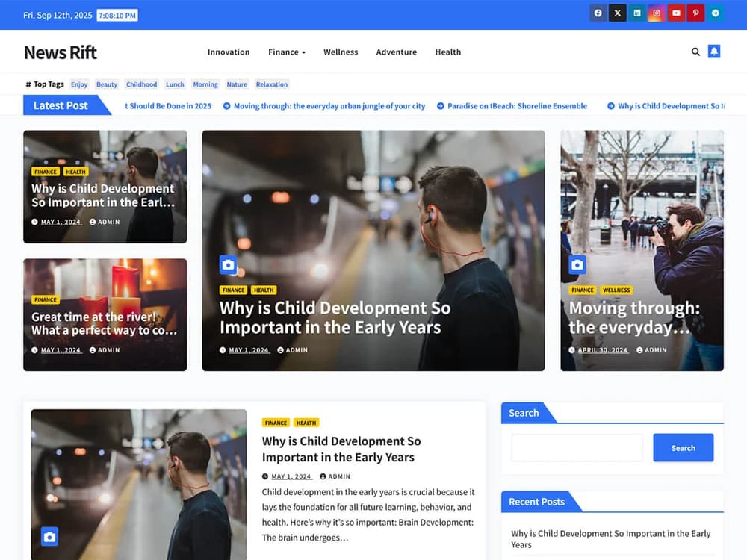Open the Relaxation tag link
This screenshot has width=747, height=560.
(x=272, y=84)
